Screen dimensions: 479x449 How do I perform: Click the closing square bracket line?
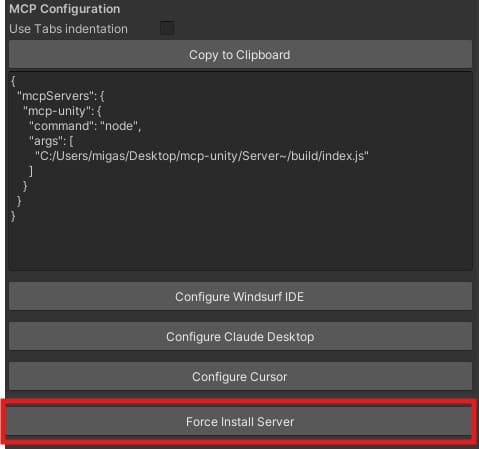click(31, 171)
